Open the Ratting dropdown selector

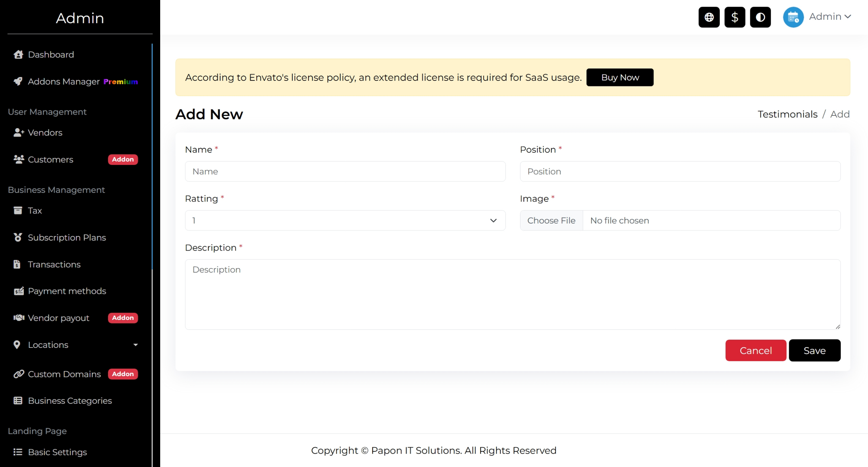pos(345,220)
